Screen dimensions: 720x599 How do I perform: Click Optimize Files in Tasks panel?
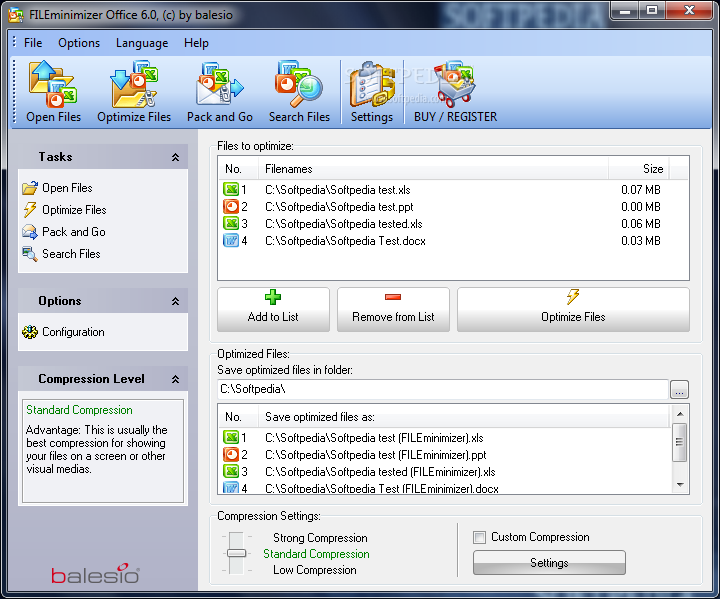tap(64, 210)
